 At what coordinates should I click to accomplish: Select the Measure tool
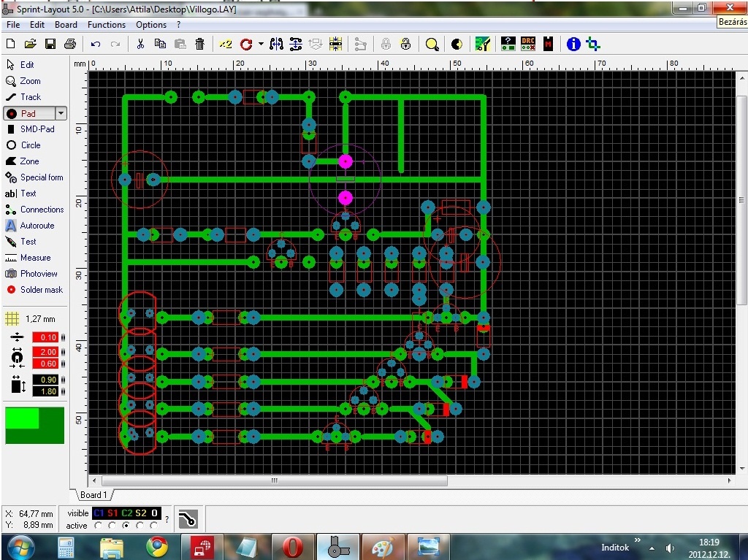(x=35, y=258)
